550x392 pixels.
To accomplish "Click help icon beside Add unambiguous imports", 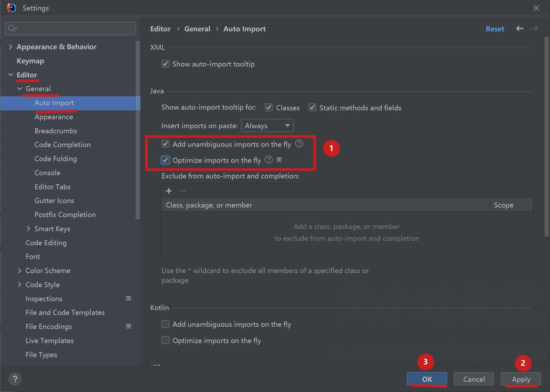I will pos(299,143).
